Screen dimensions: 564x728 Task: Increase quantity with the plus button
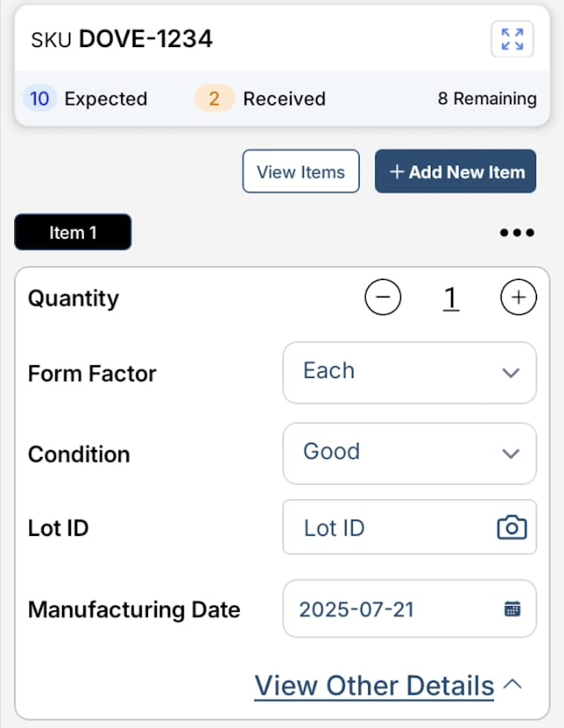pos(518,297)
